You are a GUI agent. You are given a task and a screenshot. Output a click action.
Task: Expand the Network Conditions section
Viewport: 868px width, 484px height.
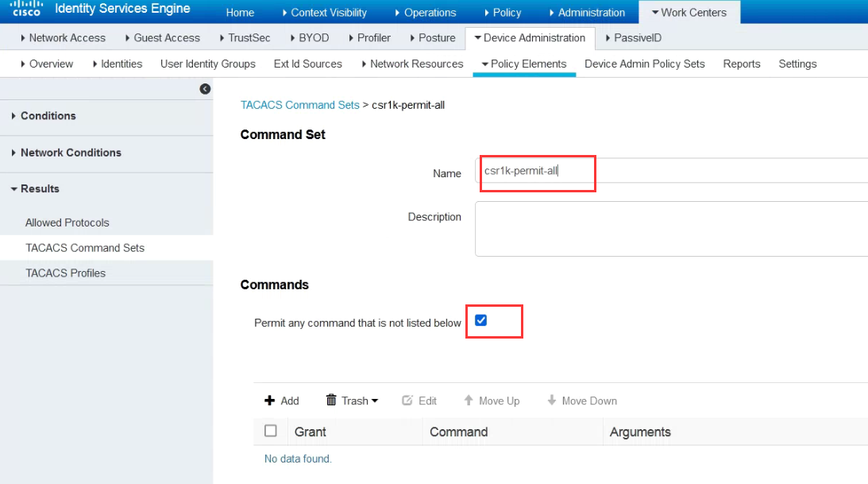[x=67, y=153]
